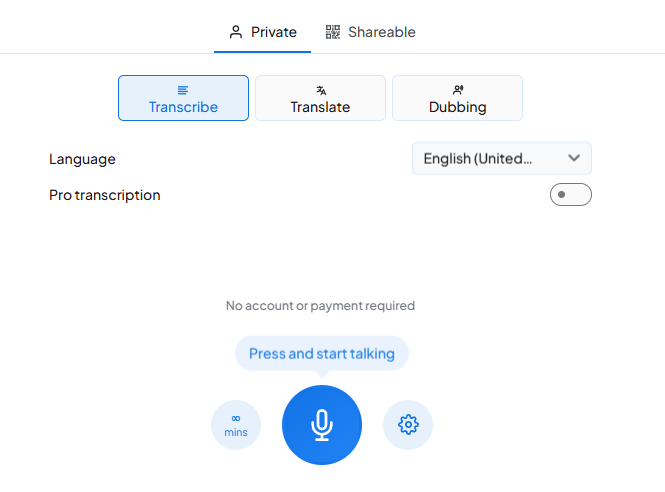Image resolution: width=665 pixels, height=492 pixels.
Task: Open settings via the gear icon
Action: [x=408, y=425]
